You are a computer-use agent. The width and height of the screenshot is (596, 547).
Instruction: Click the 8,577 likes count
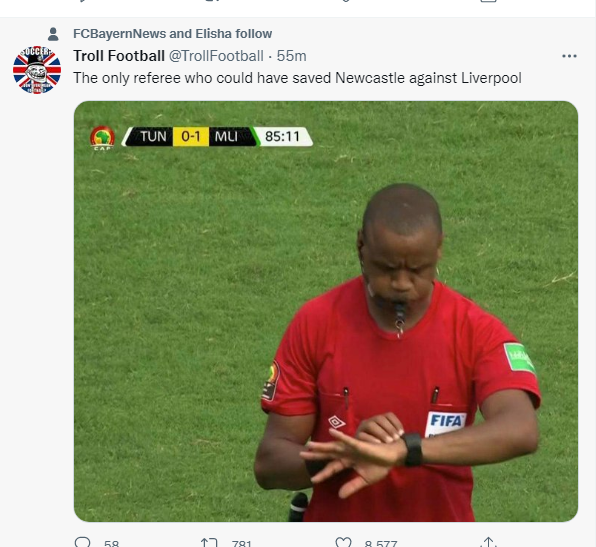381,543
